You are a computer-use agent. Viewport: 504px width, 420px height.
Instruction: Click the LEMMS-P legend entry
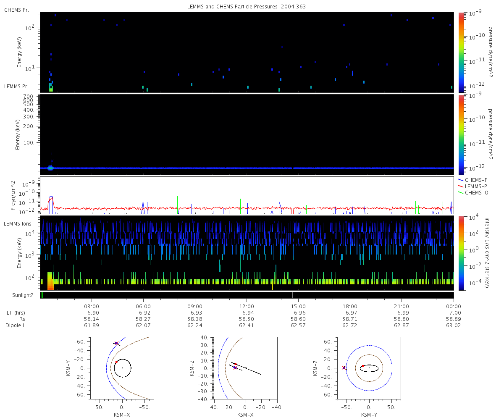pos(476,186)
